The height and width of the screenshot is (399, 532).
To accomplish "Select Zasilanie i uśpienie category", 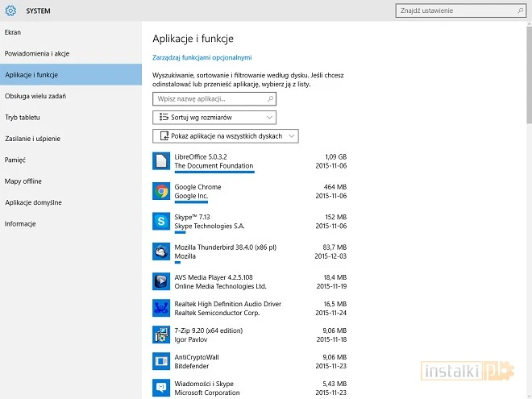I will click(32, 139).
